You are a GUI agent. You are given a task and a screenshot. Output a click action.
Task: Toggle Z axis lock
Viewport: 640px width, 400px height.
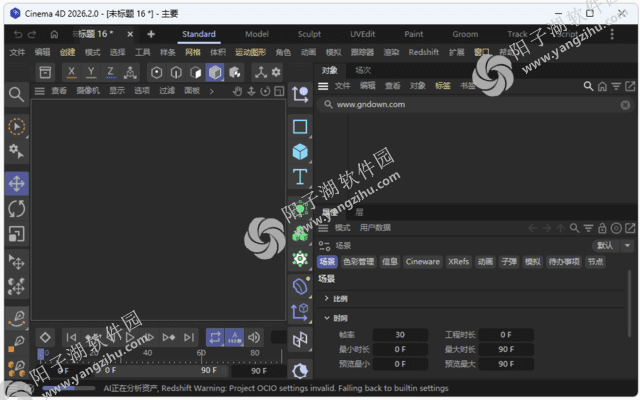(110, 72)
